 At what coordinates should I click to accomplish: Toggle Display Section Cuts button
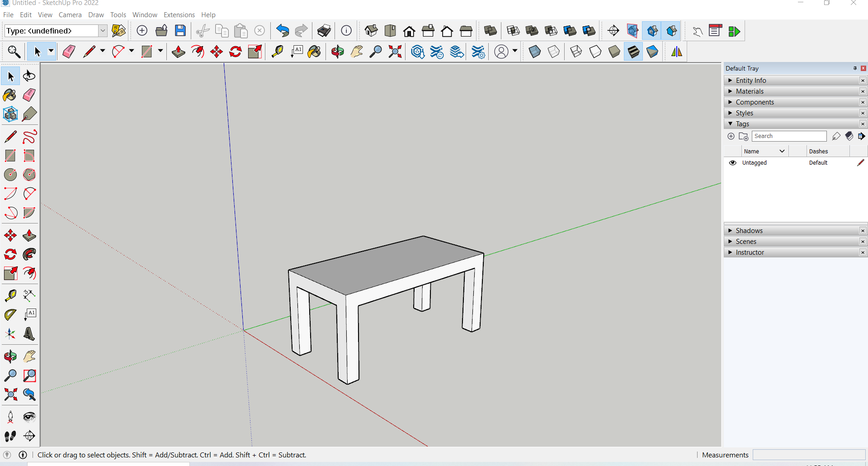tap(652, 31)
